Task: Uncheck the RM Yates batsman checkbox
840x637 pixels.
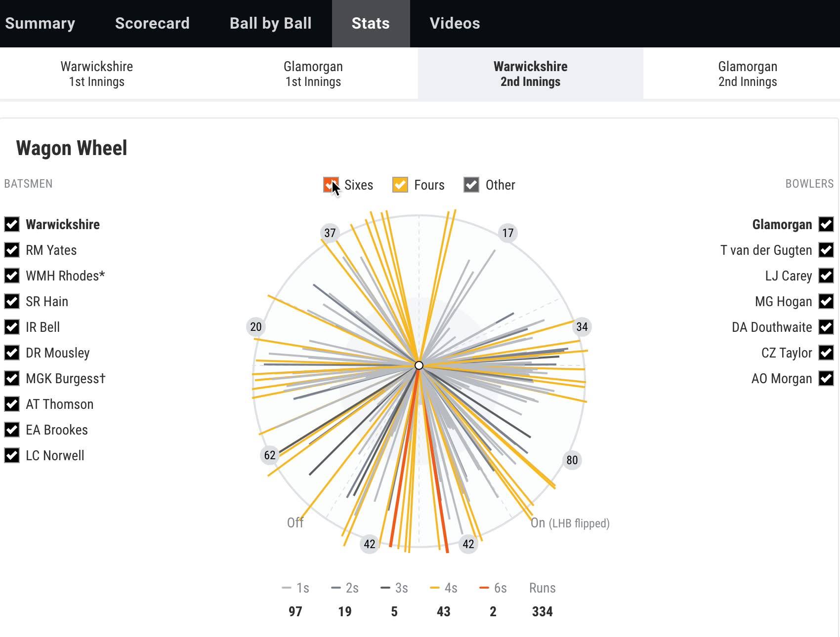Action: click(x=12, y=250)
